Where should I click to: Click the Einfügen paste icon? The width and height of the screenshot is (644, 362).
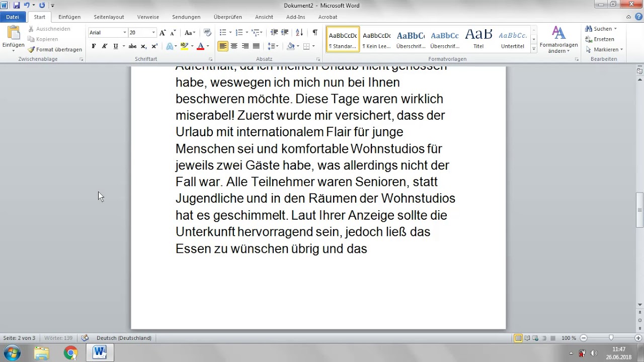(13, 32)
